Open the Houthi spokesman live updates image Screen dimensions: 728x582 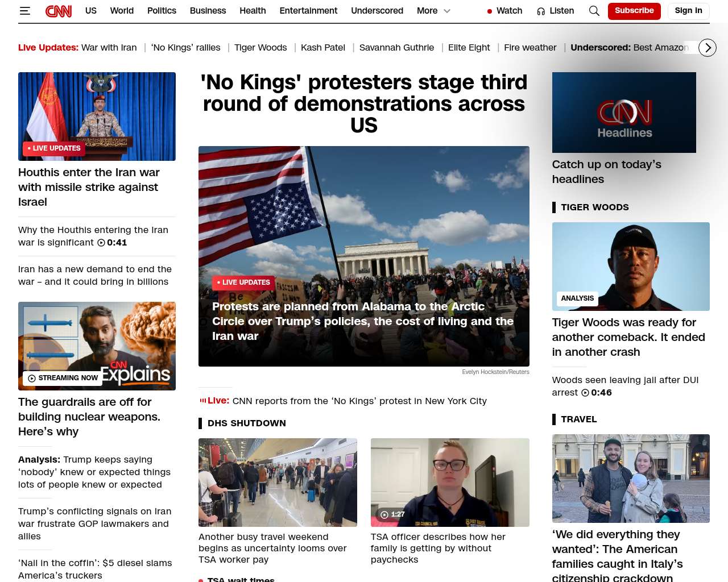(x=97, y=117)
